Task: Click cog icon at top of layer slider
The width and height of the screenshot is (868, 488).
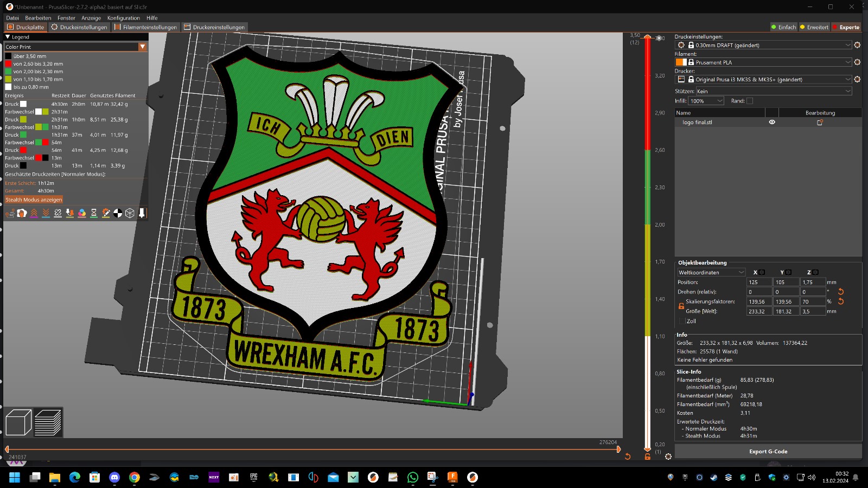Action: [659, 38]
